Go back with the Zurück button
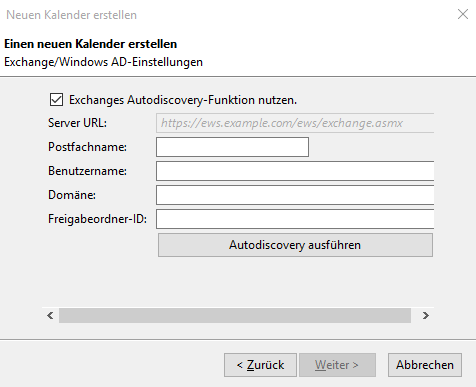Screen dimensions: 476x387 (260, 365)
